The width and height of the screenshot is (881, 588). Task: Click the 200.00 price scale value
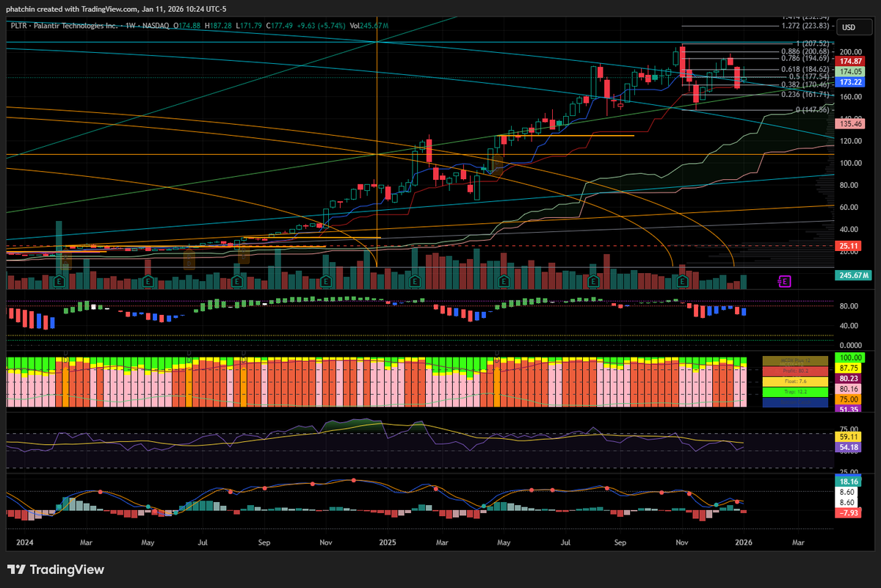851,51
